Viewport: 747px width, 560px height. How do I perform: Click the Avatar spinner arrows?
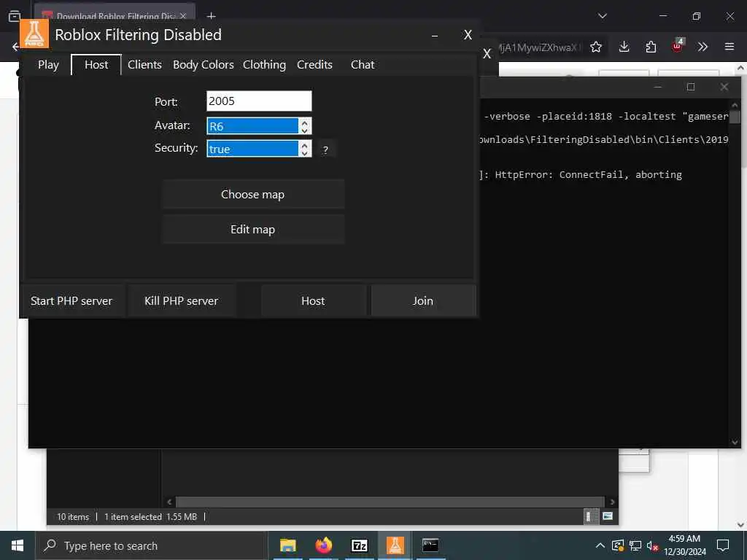[x=305, y=126]
